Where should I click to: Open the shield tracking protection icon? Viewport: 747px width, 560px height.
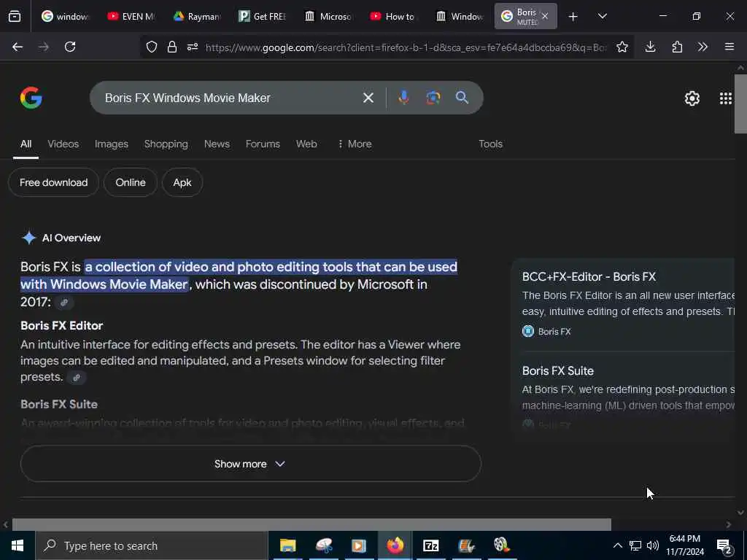(x=152, y=47)
